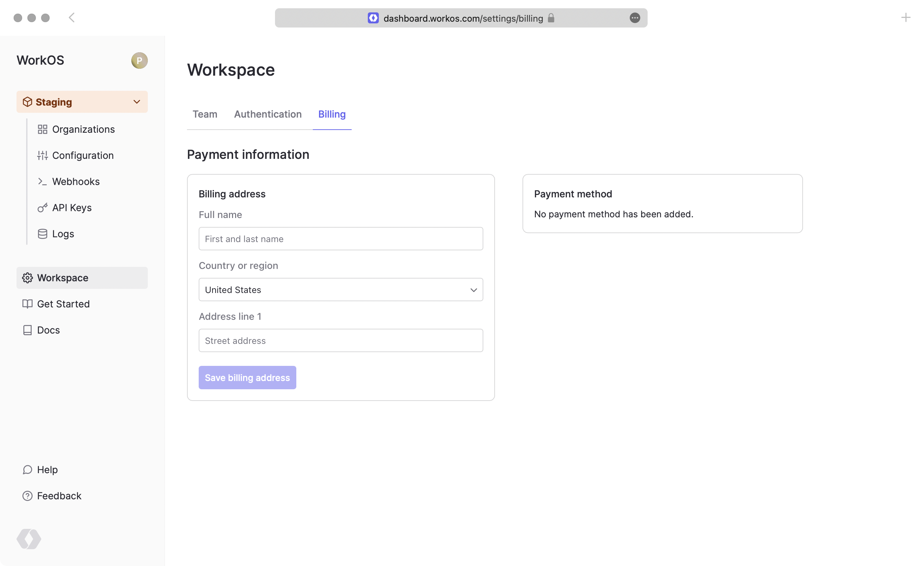This screenshot has height=566, width=924.
Task: Click the Logs database icon
Action: coord(42,234)
